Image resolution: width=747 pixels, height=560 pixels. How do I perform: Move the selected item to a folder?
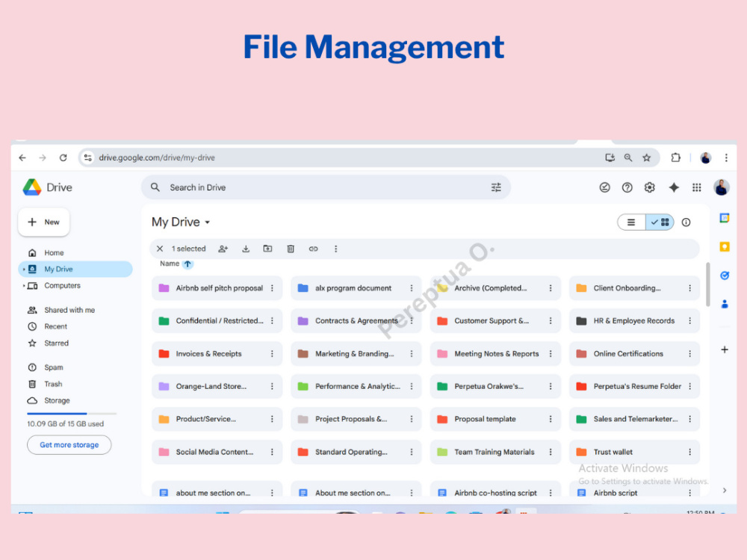coord(267,249)
